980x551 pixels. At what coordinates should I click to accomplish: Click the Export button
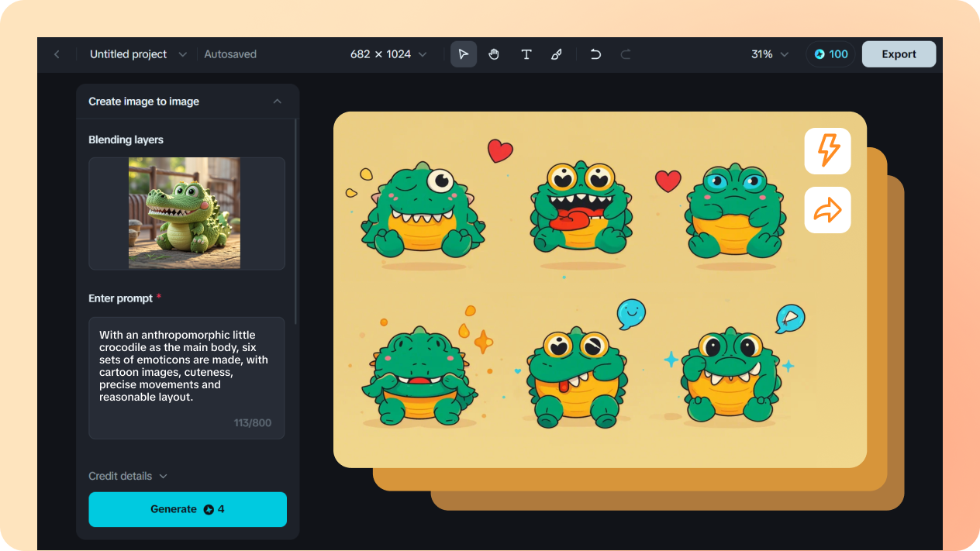coord(899,54)
